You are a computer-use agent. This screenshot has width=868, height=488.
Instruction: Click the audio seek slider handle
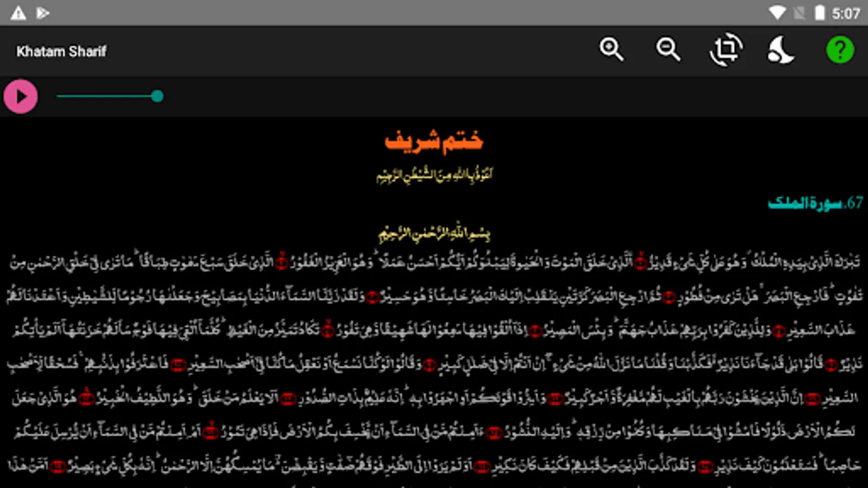(157, 97)
